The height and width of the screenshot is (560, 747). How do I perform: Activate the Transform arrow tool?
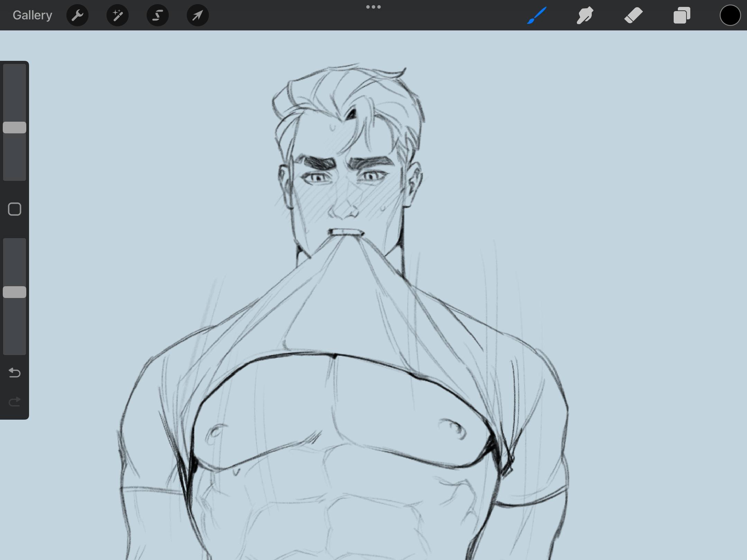click(197, 15)
